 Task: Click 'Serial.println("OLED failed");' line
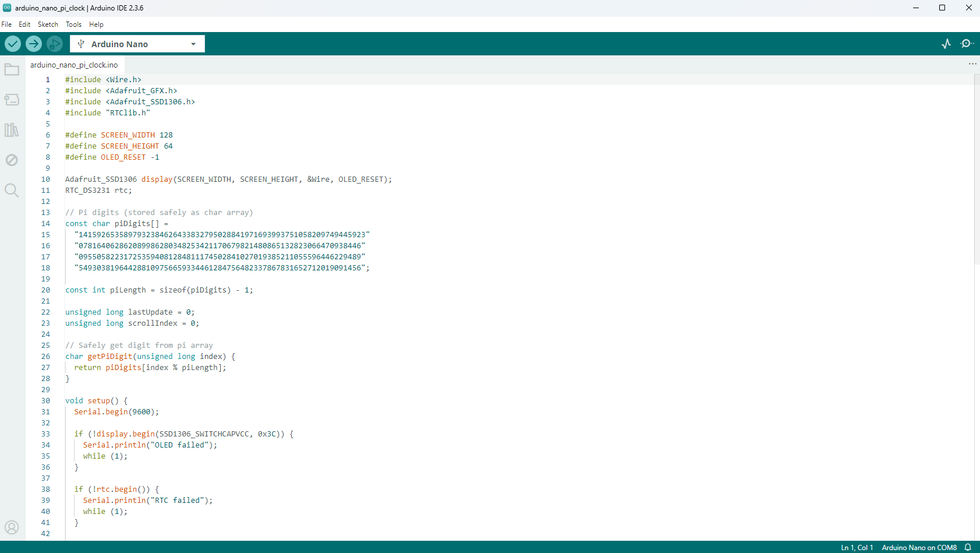[x=150, y=445]
